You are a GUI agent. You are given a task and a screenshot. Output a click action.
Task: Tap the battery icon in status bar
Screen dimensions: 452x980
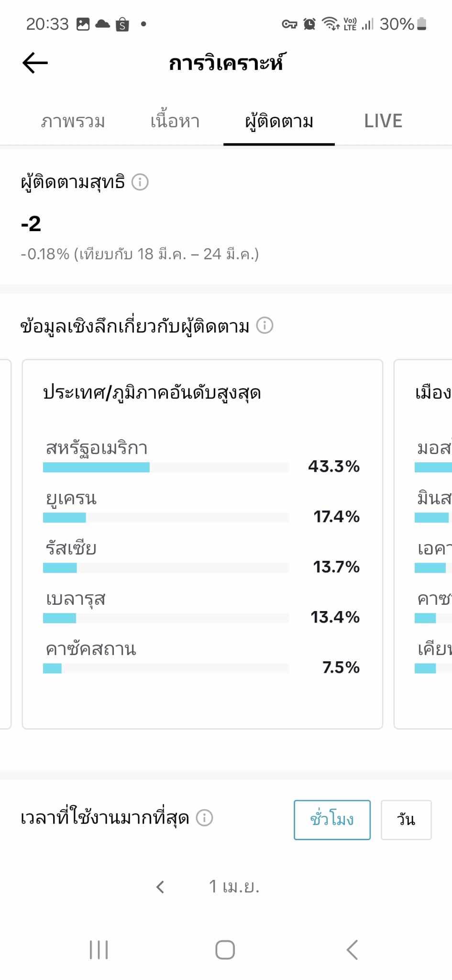click(421, 24)
